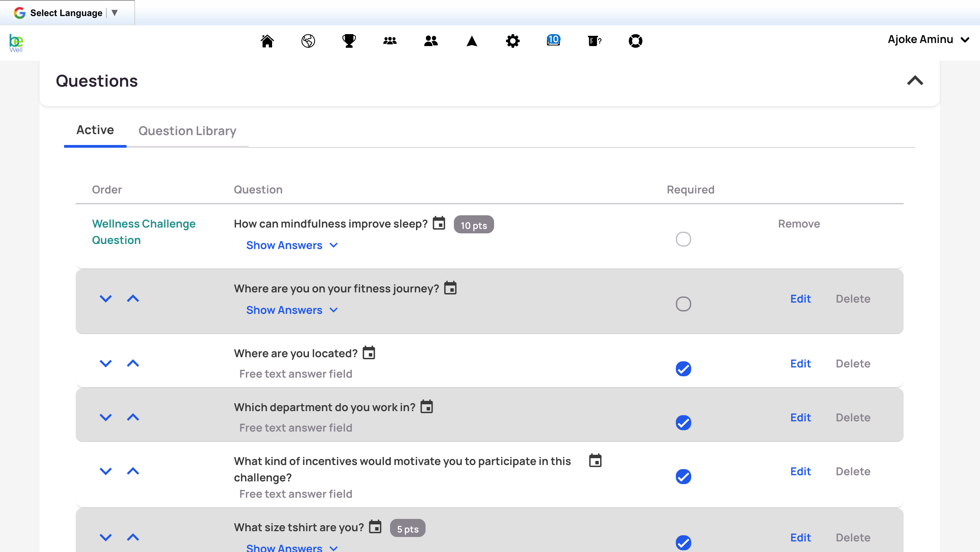Collapse the Questions panel

(x=915, y=81)
